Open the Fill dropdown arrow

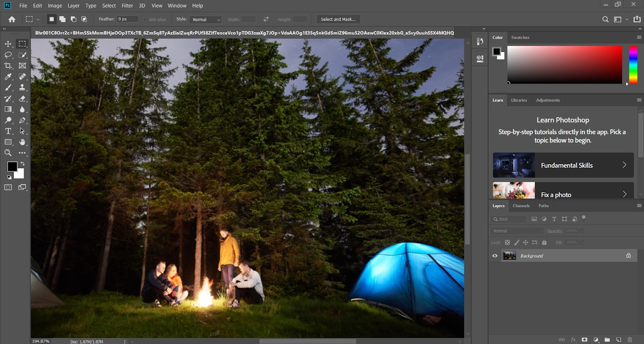point(582,243)
